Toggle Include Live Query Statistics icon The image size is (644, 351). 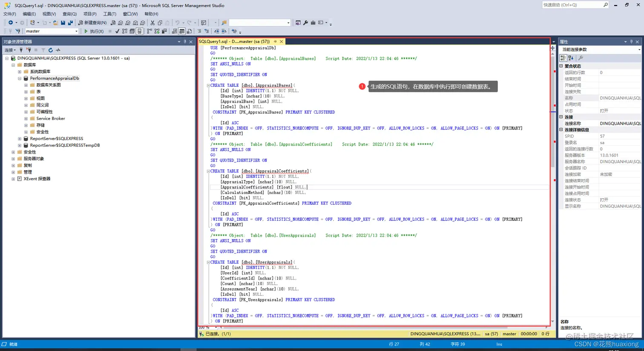[157, 31]
